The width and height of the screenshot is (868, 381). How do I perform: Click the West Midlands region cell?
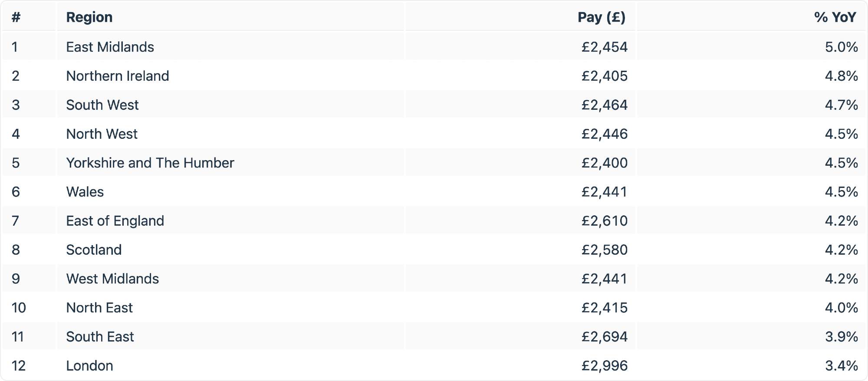click(x=112, y=279)
